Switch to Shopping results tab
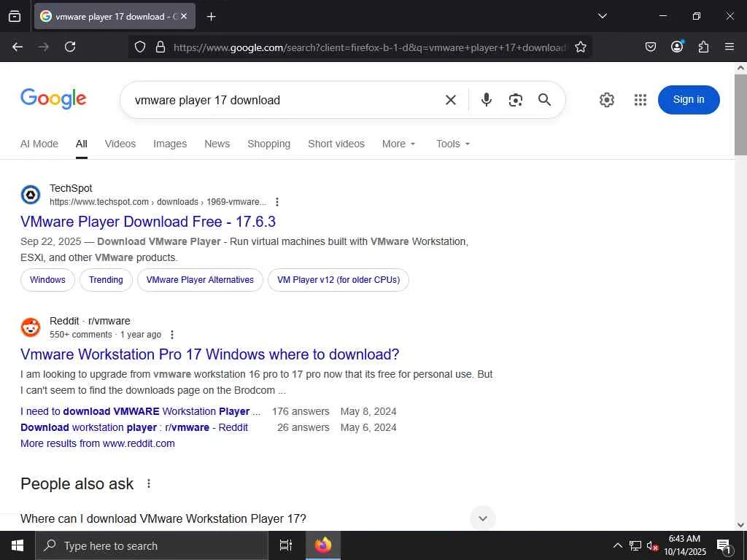The image size is (747, 560). (x=268, y=144)
